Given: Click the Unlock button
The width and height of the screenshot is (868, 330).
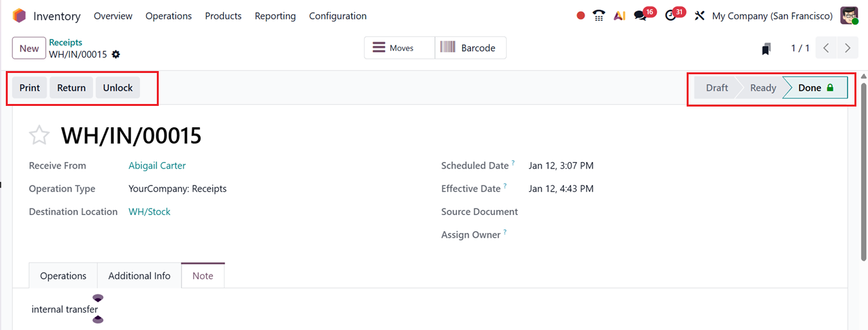Looking at the screenshot, I should (117, 88).
